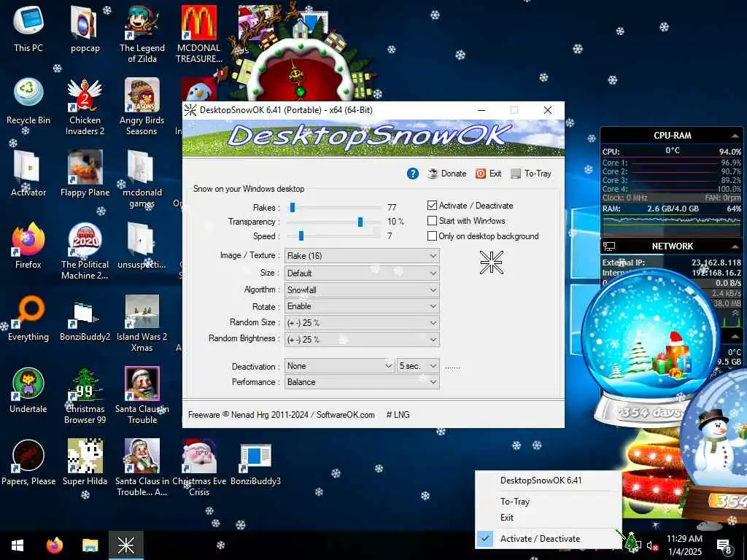The height and width of the screenshot is (560, 747).
Task: Open the notification center icon
Action: pos(724,545)
